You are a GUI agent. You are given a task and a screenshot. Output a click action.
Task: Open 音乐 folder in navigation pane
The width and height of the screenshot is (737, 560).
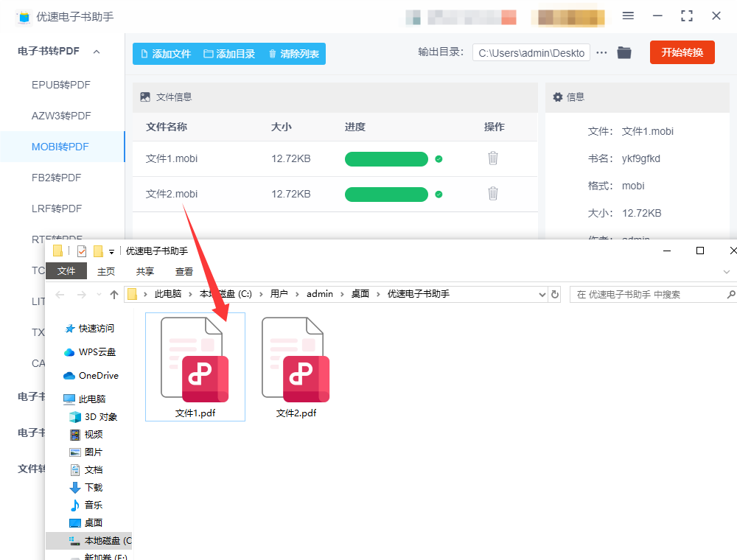[86, 505]
